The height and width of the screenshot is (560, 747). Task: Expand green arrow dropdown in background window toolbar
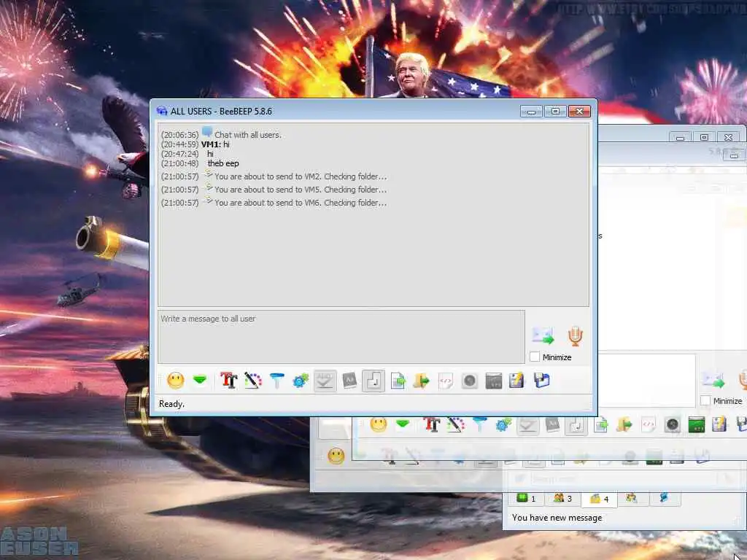coord(403,424)
